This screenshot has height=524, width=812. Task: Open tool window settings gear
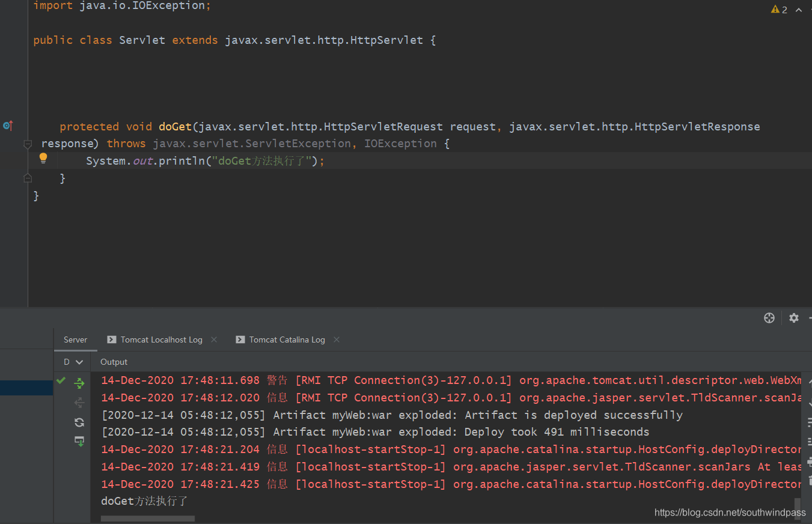[x=794, y=318]
